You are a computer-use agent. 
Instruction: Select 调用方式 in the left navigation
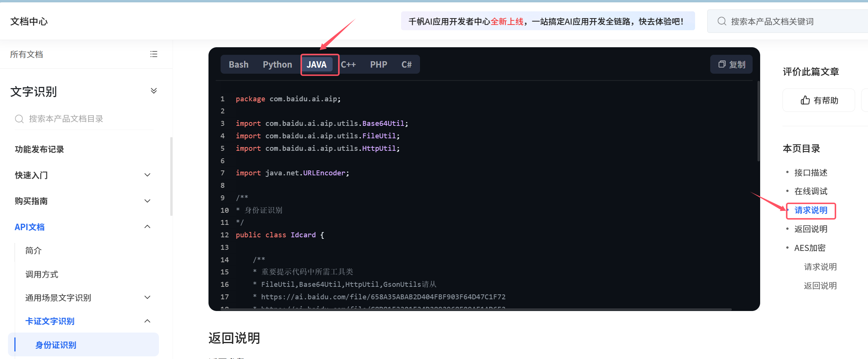[42, 274]
